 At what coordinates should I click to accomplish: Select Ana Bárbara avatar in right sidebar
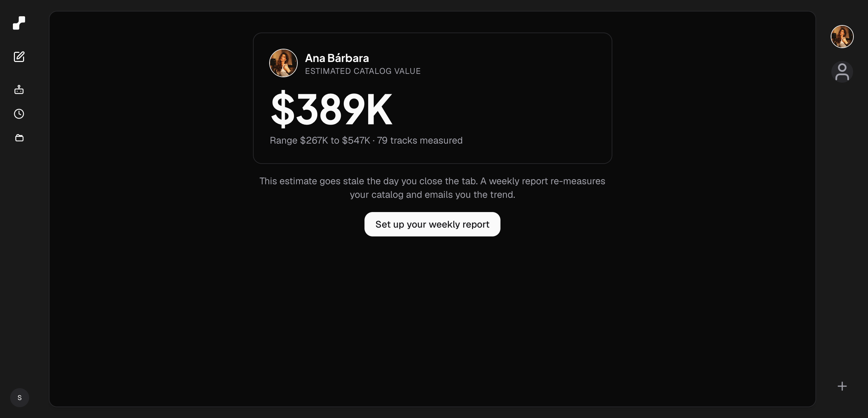842,37
